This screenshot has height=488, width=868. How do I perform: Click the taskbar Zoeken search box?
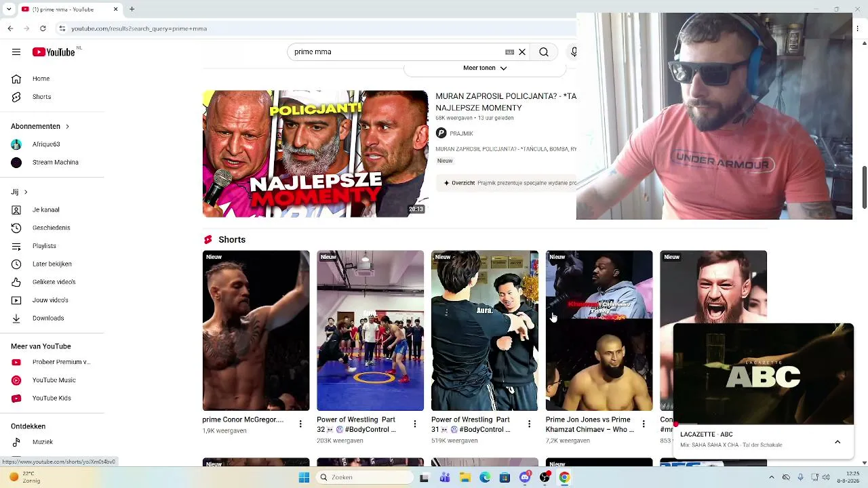365,477
